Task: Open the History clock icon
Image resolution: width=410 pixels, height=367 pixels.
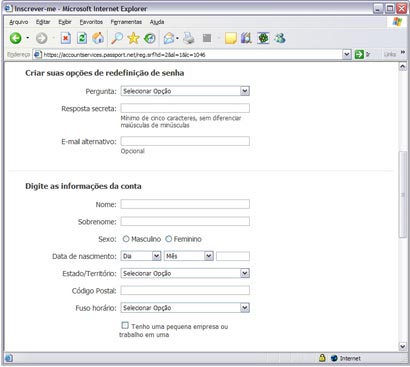Action: [150, 38]
